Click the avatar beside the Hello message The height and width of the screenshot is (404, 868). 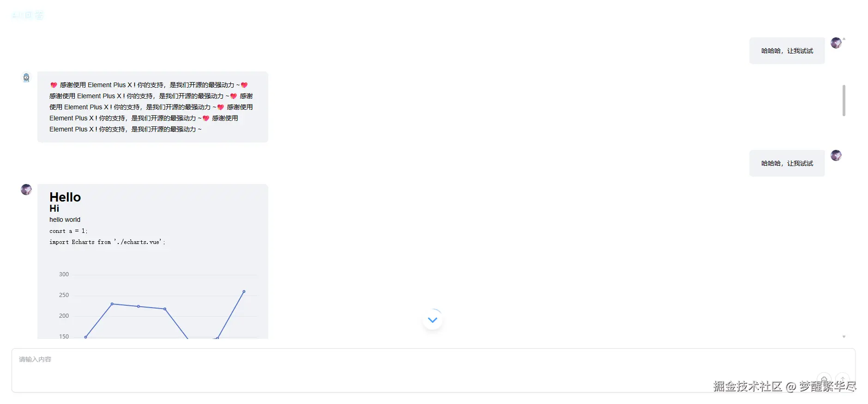26,190
